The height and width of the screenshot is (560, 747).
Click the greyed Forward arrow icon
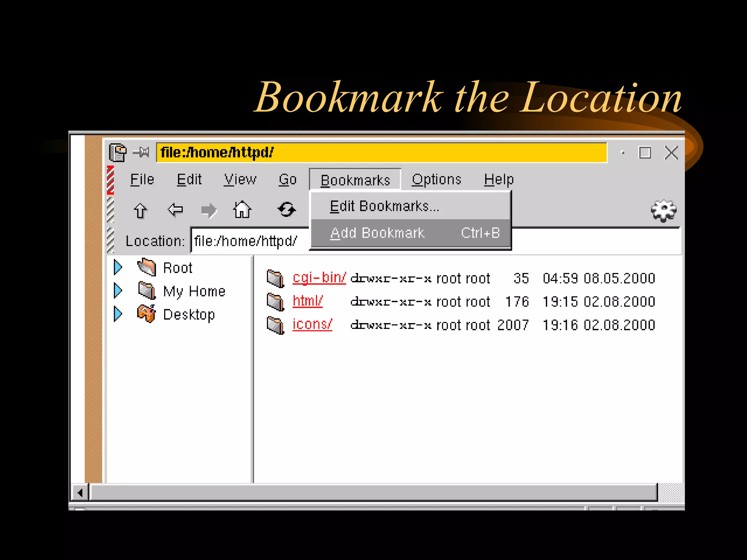pyautogui.click(x=209, y=210)
